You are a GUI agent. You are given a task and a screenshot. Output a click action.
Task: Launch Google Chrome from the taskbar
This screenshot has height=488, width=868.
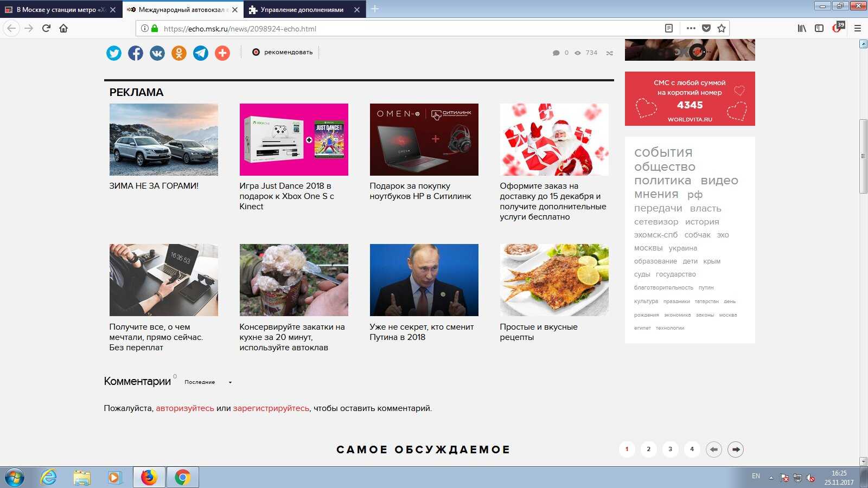(182, 477)
